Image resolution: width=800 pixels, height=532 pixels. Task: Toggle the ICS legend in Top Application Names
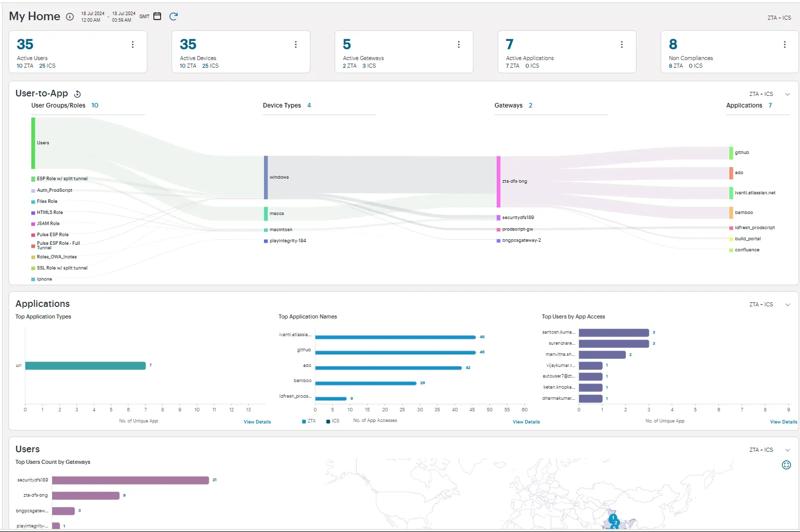tap(333, 421)
